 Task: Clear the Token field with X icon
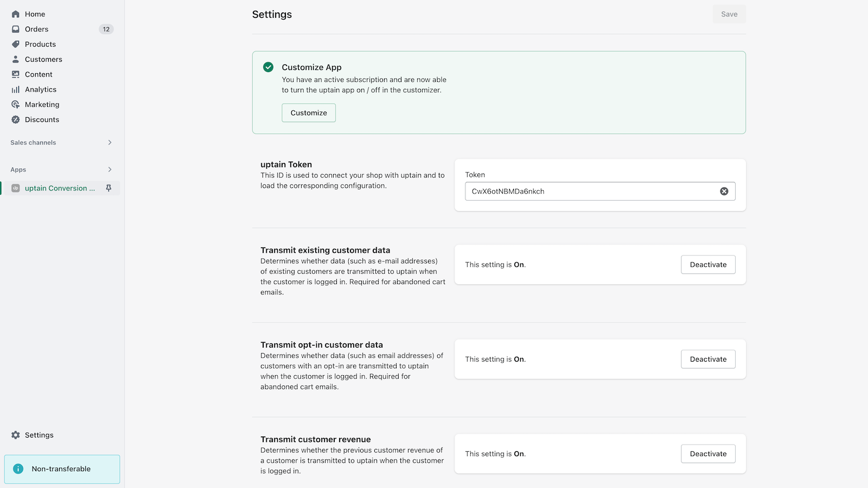724,191
